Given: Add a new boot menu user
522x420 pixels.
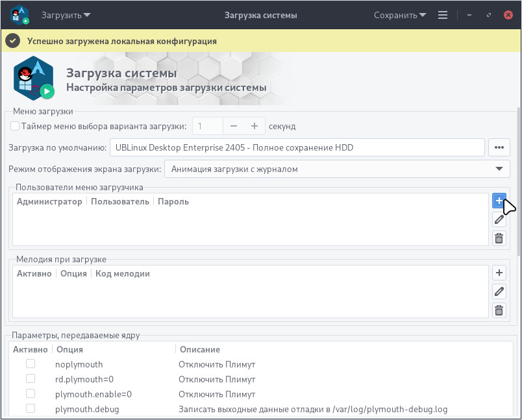Looking at the screenshot, I should tap(499, 201).
